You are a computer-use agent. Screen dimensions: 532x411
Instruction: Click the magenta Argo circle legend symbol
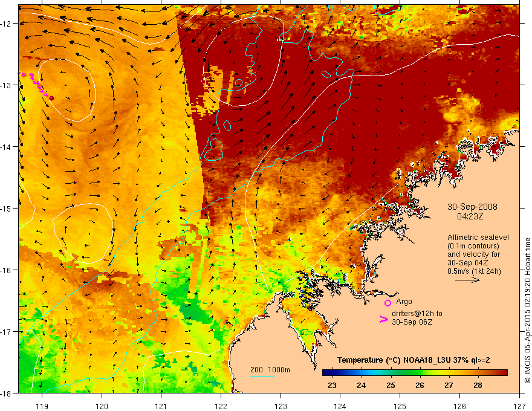click(x=388, y=303)
